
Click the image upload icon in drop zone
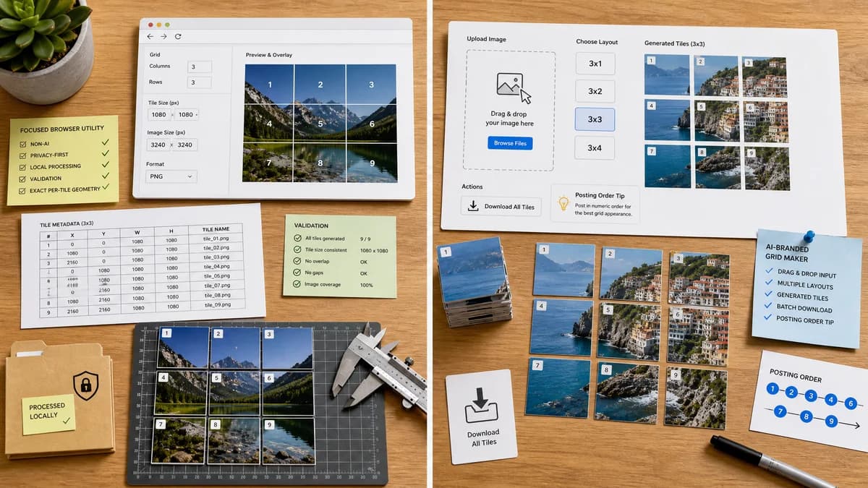pyautogui.click(x=513, y=87)
